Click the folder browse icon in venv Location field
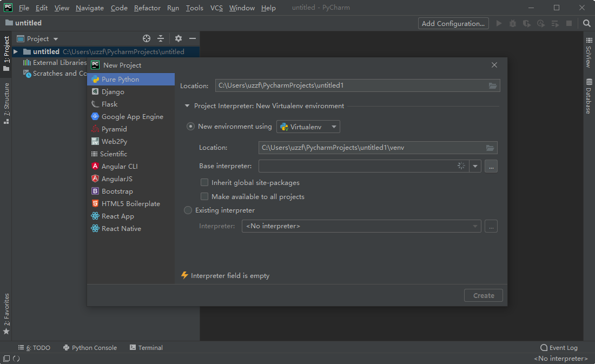The width and height of the screenshot is (595, 364). click(x=490, y=148)
